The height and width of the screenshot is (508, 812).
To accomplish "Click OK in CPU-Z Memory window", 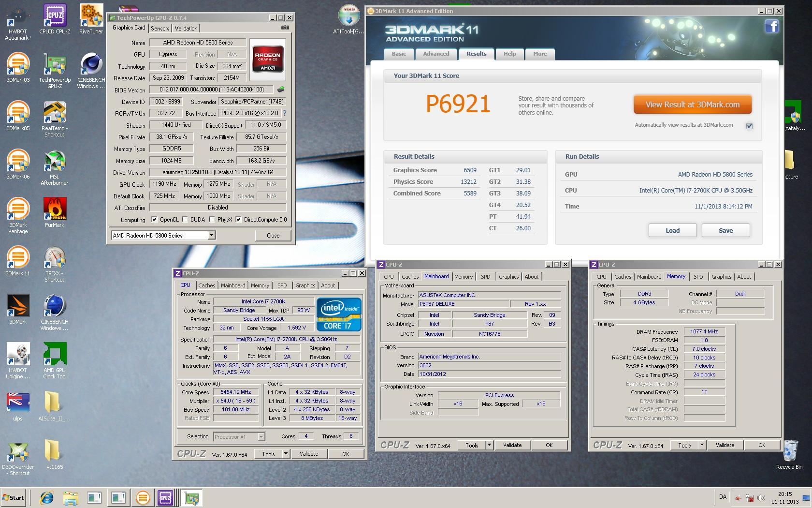I will pos(762,445).
